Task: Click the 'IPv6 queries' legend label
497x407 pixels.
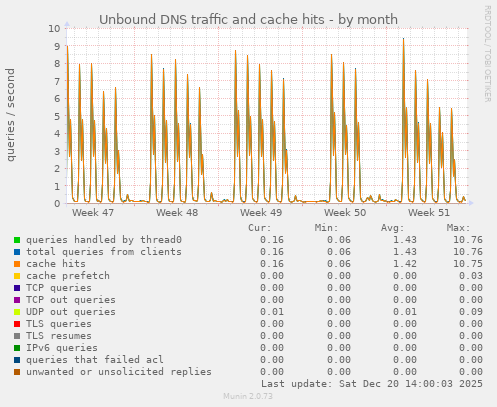Action: [x=62, y=348]
